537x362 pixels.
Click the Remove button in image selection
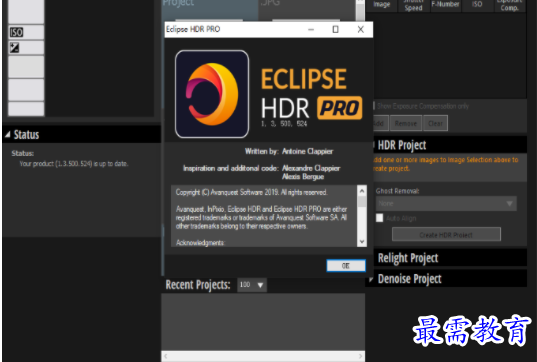click(x=406, y=124)
